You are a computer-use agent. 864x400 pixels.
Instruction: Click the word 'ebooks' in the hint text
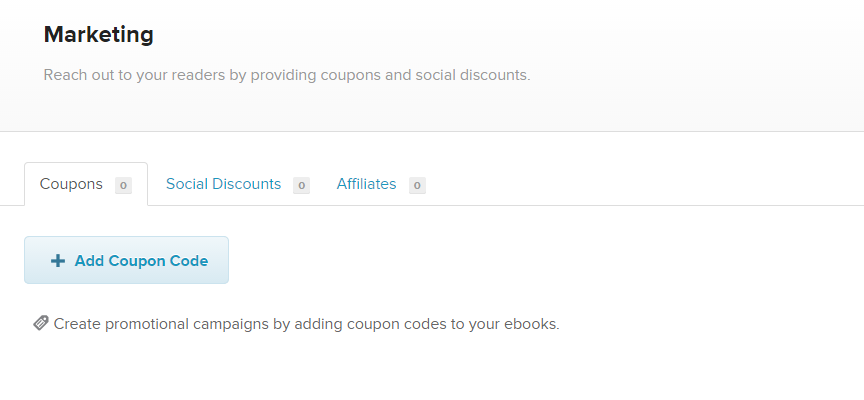pos(530,324)
